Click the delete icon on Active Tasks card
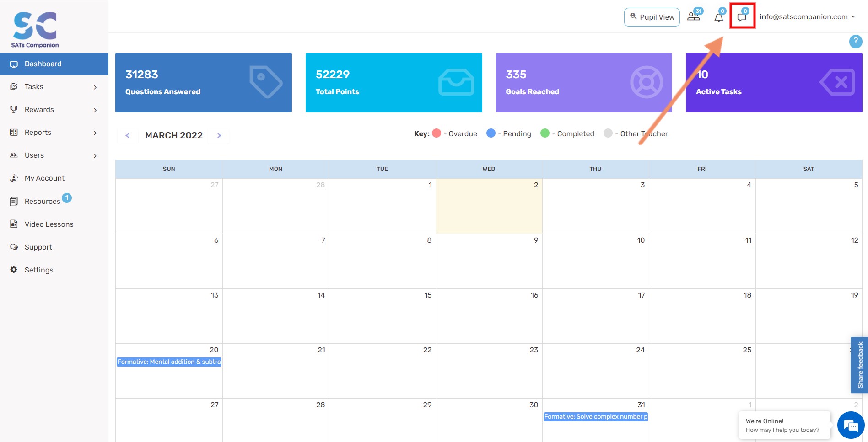 point(837,82)
